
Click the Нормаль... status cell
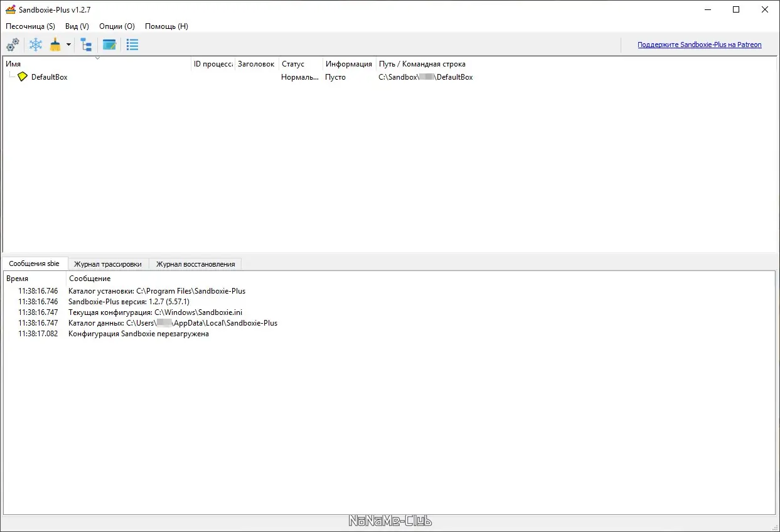tap(300, 77)
